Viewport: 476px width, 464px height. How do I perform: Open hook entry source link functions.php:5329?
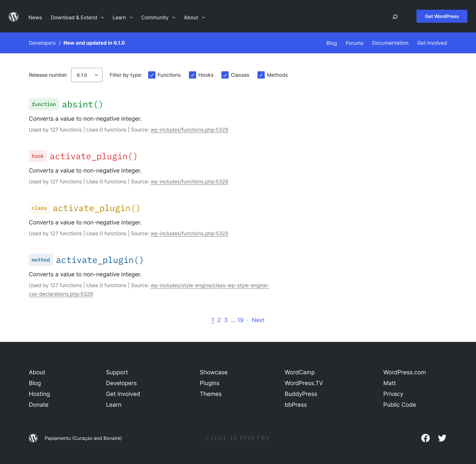[x=189, y=182]
